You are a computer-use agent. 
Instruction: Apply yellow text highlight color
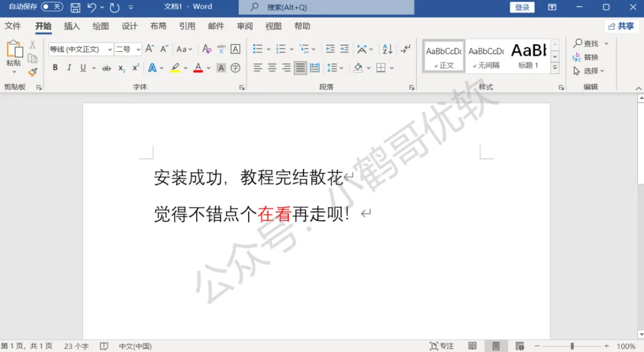coord(175,68)
